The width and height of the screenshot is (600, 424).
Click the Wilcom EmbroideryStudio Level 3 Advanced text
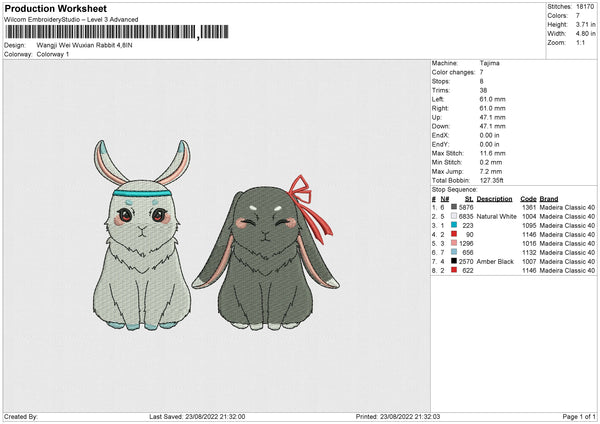(71, 20)
